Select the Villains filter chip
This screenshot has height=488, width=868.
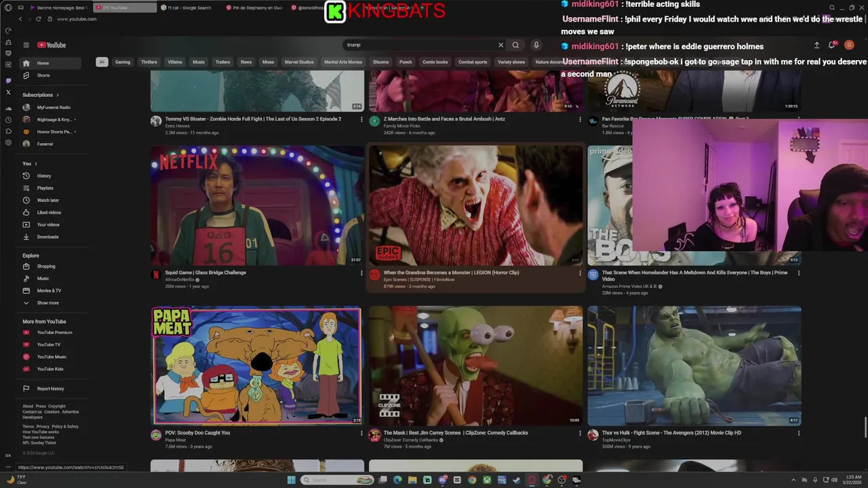(175, 62)
